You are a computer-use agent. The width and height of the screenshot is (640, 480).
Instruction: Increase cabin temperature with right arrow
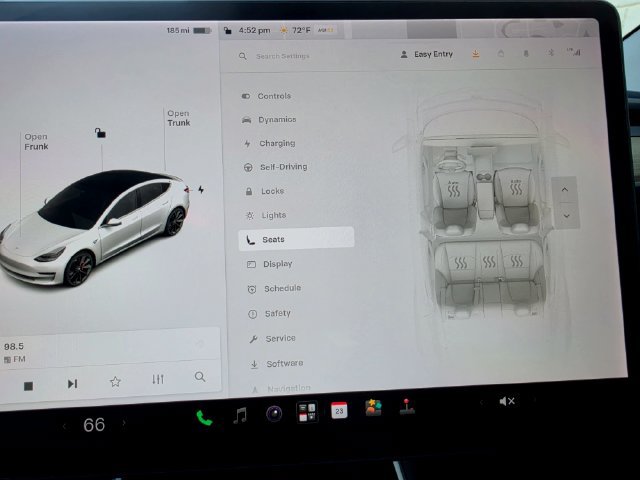[x=124, y=423]
